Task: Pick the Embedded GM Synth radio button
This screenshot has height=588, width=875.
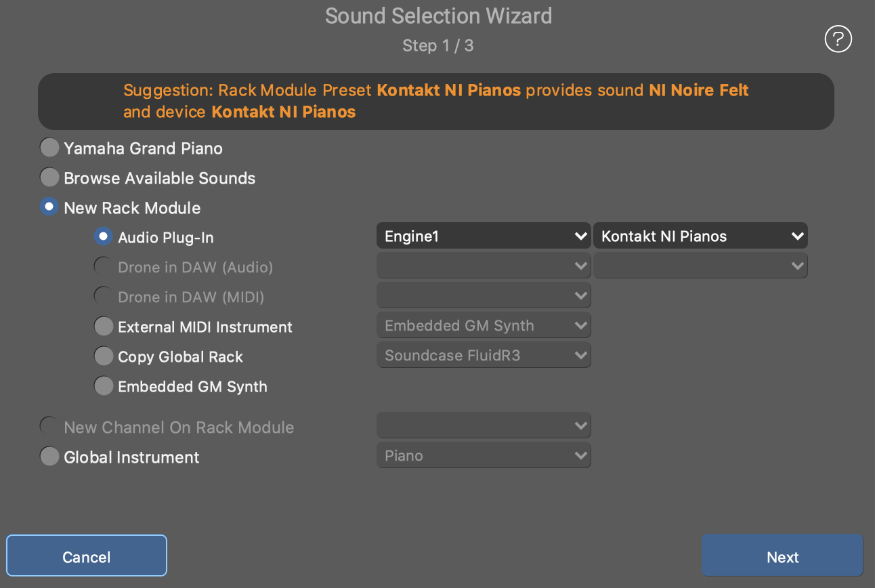Action: tap(104, 386)
